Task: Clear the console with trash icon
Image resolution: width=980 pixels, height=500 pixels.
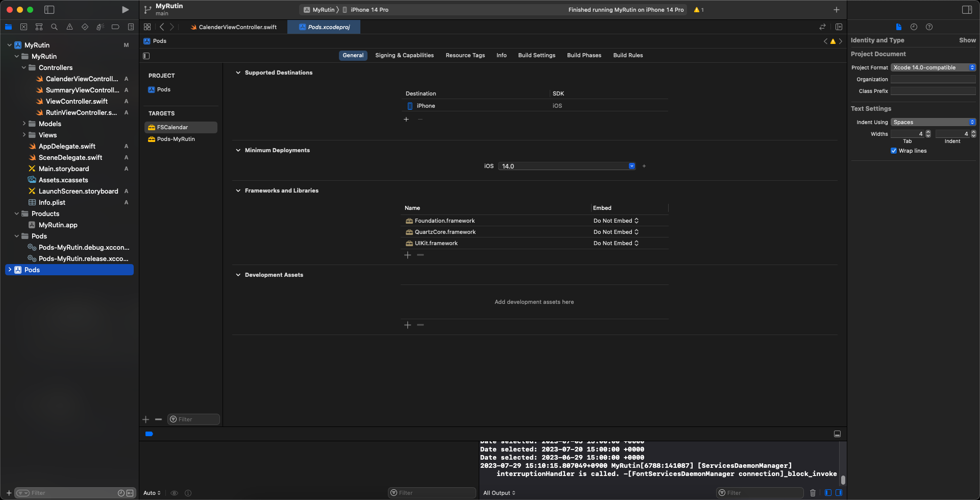Action: pyautogui.click(x=813, y=493)
